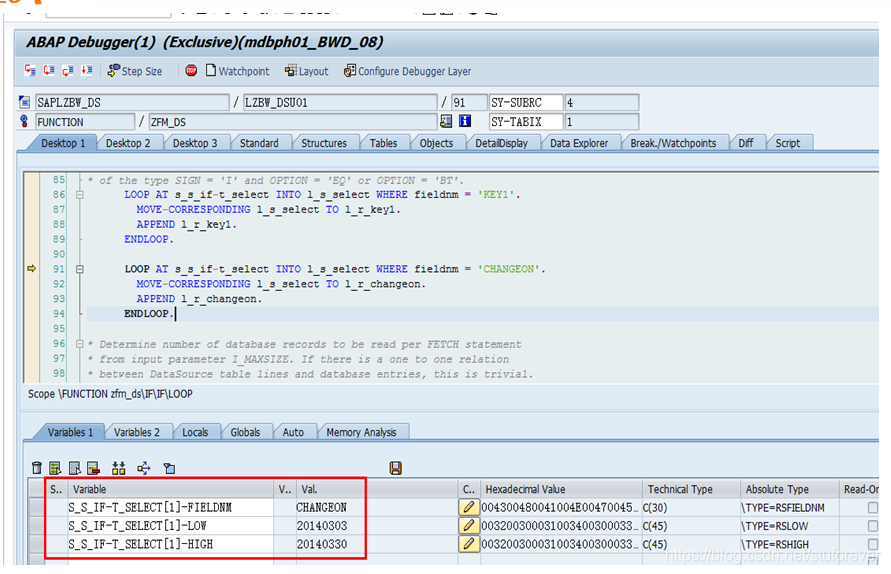Click the Step Over (execute) icon
Screen dimensions: 891x574
point(49,70)
